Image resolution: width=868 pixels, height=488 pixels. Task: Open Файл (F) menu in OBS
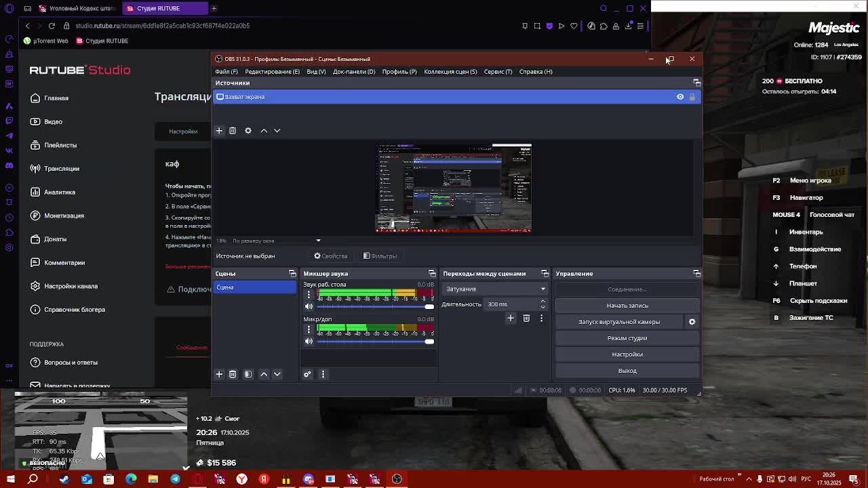pos(226,71)
